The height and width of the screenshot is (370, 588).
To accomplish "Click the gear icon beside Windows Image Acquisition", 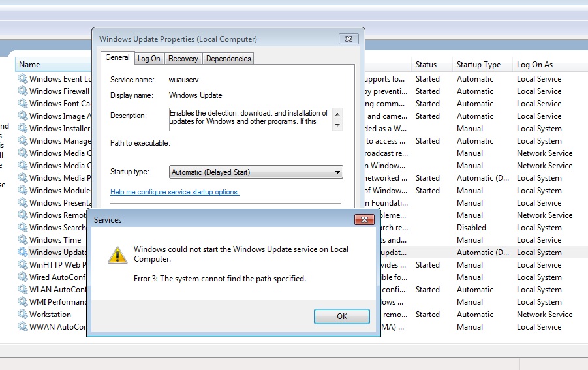I will (x=23, y=116).
